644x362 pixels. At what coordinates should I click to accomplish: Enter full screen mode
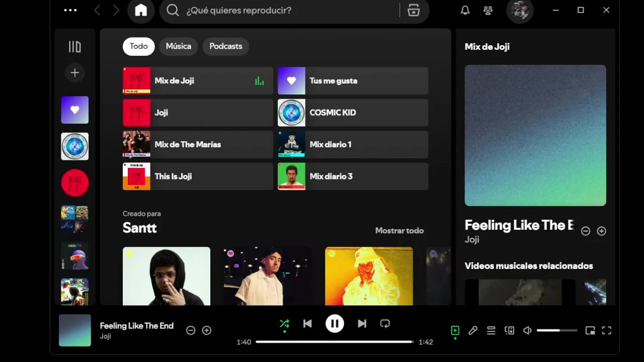(x=607, y=330)
